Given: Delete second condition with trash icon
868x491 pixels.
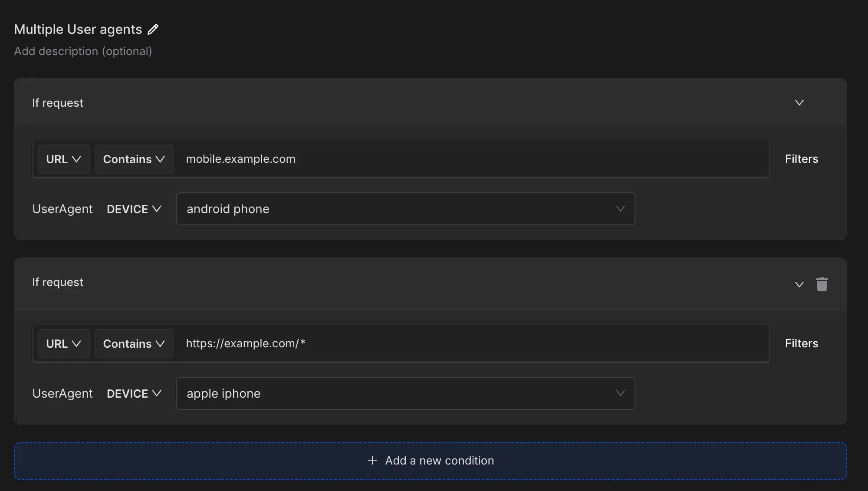Looking at the screenshot, I should 822,284.
